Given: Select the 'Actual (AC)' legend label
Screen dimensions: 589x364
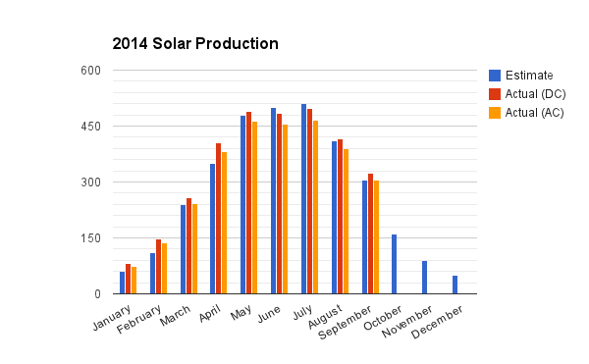Looking at the screenshot, I should coord(535,113).
